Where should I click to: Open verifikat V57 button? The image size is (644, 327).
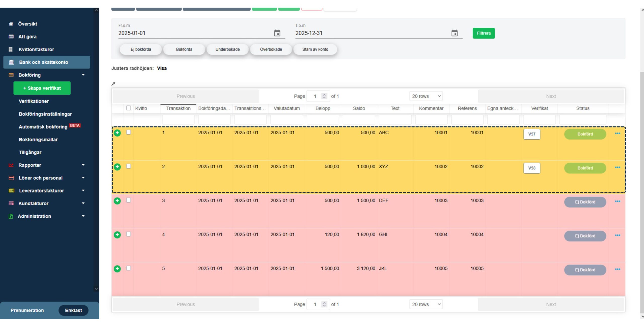coord(532,134)
